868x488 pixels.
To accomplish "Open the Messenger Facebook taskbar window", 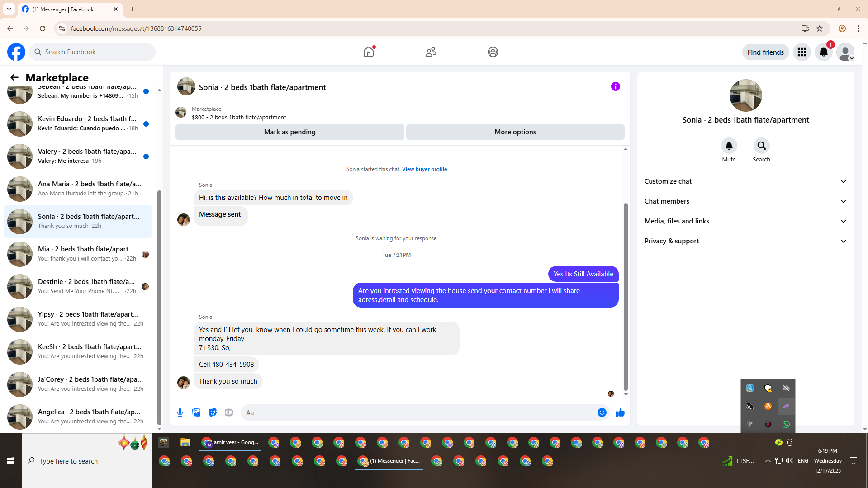I will [389, 461].
